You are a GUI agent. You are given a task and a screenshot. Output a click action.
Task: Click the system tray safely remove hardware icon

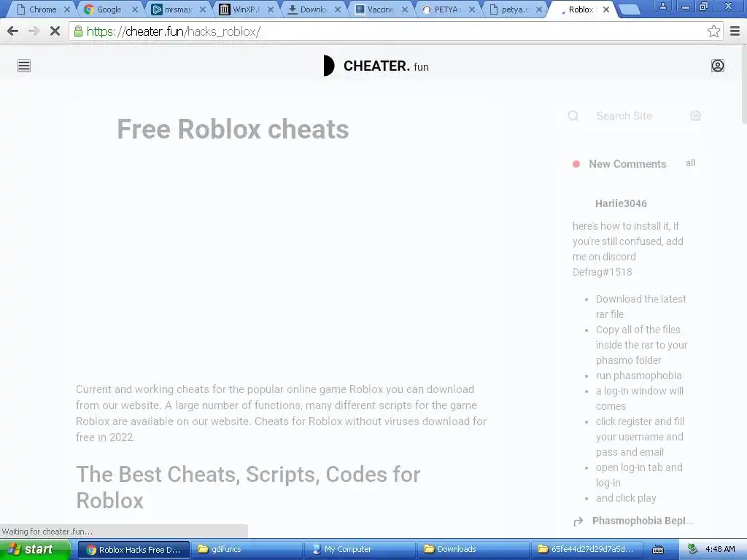coord(693,549)
